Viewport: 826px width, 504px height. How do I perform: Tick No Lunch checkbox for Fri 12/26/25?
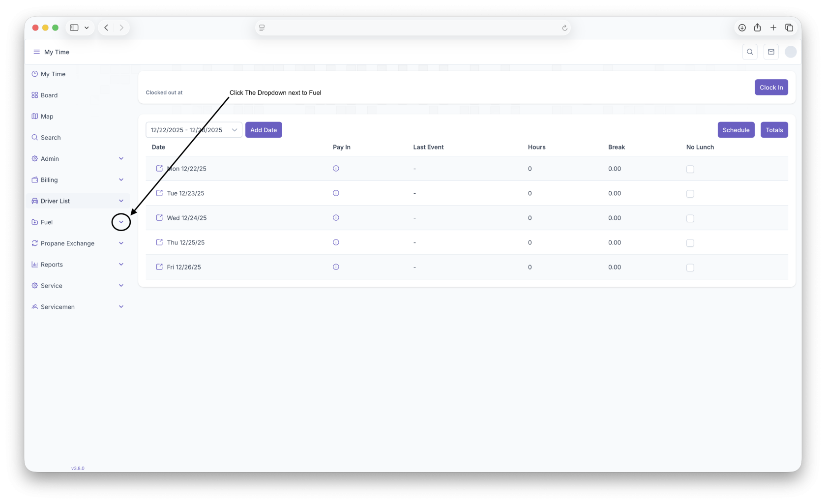[690, 267]
